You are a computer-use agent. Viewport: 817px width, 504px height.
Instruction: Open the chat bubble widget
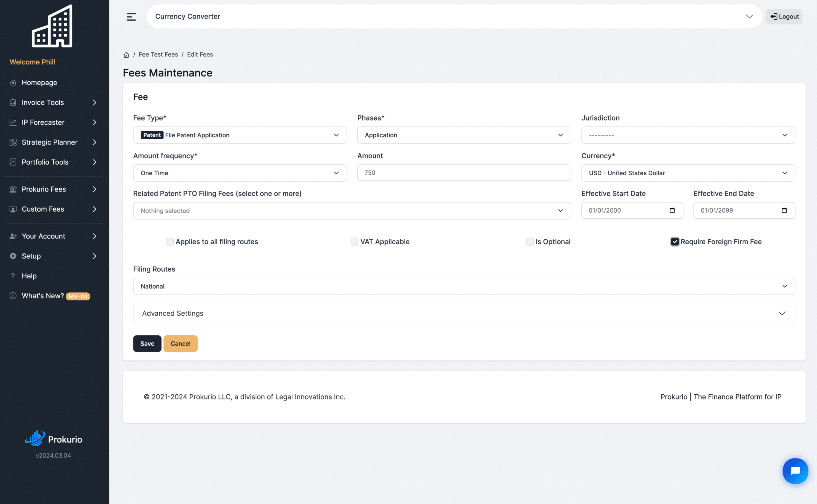pos(795,471)
